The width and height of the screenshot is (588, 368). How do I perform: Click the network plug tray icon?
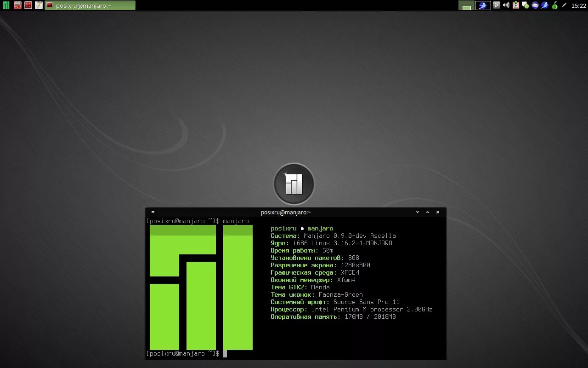[564, 5]
